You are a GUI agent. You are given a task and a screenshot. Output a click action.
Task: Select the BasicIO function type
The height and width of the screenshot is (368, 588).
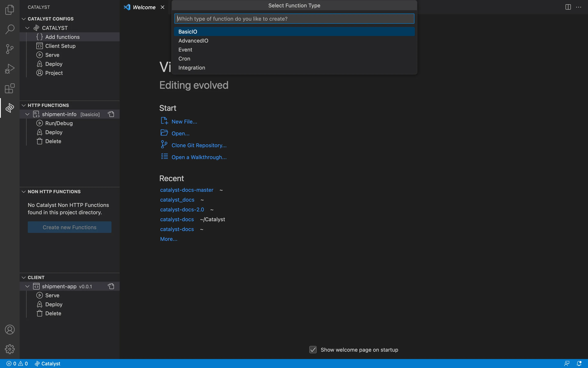click(x=294, y=32)
